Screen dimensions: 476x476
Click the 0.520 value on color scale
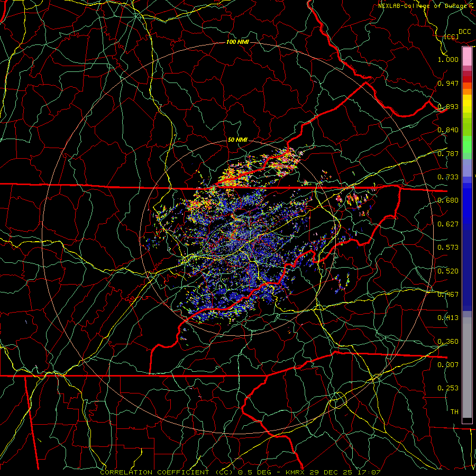pyautogui.click(x=448, y=271)
